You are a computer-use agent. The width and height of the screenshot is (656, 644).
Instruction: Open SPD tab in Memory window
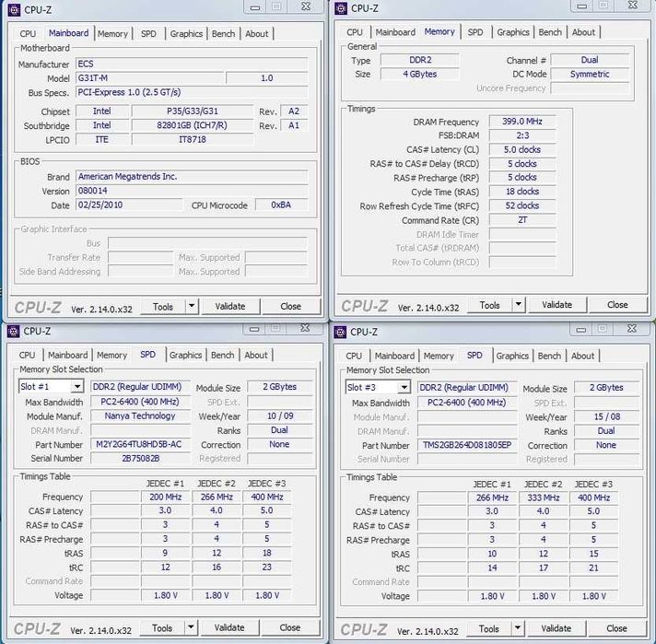475,32
